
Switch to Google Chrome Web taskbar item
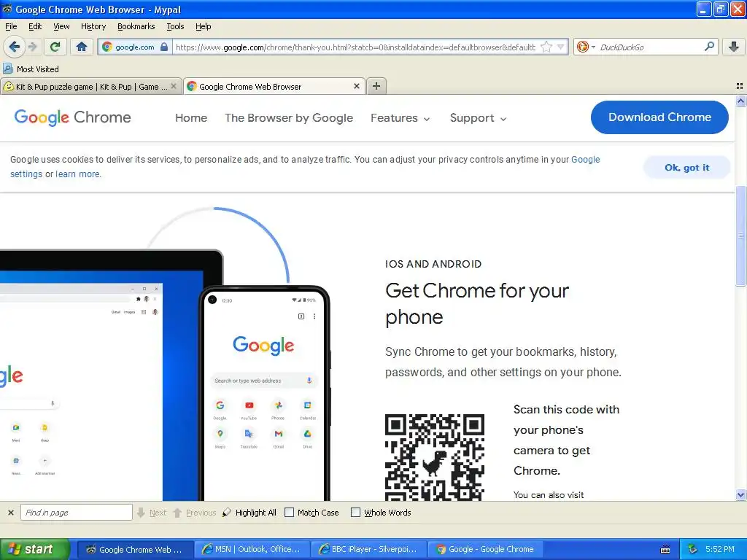coord(134,549)
